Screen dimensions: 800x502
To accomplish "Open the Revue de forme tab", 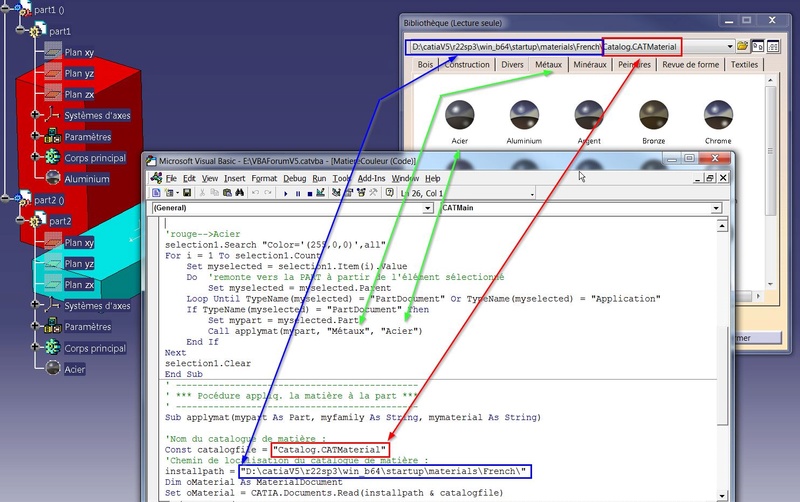I will (690, 65).
